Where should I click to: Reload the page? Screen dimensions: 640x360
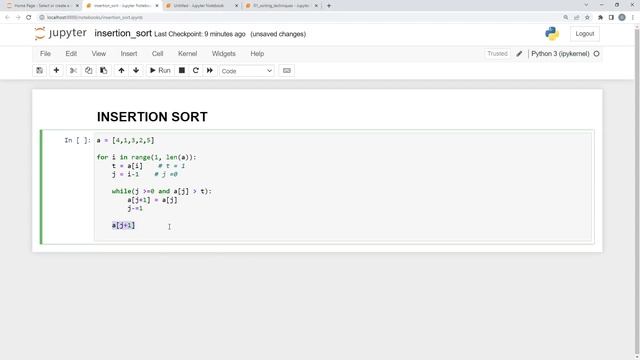(x=29, y=18)
